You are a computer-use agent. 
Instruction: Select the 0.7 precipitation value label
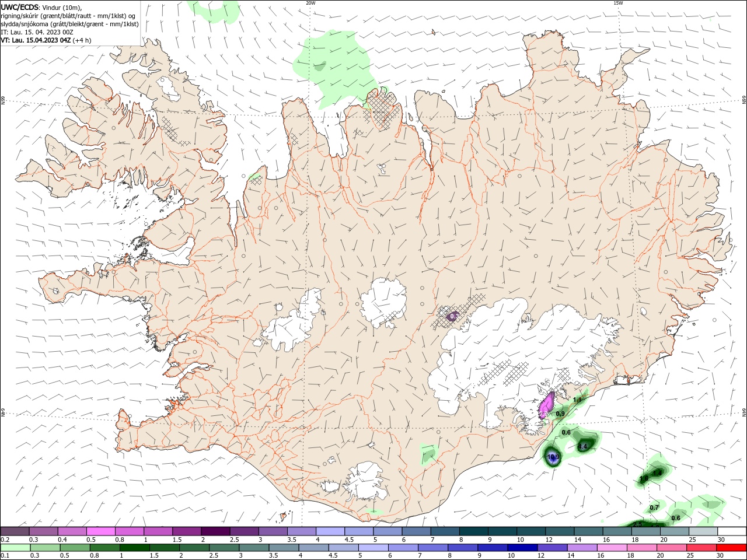point(654,508)
